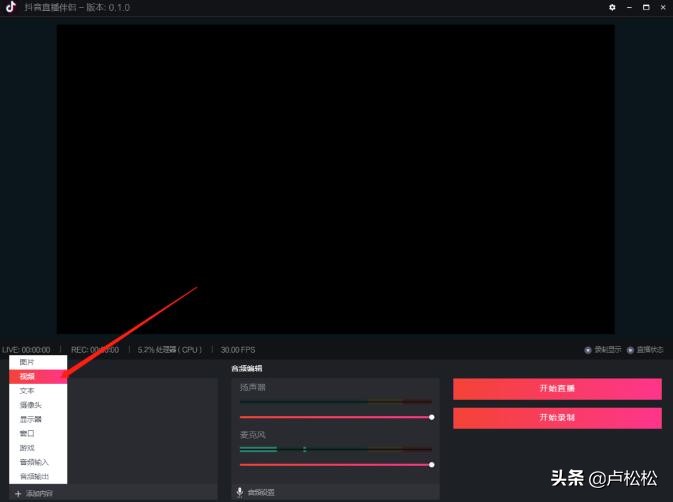Click the Douyin logo in title bar

(9, 8)
